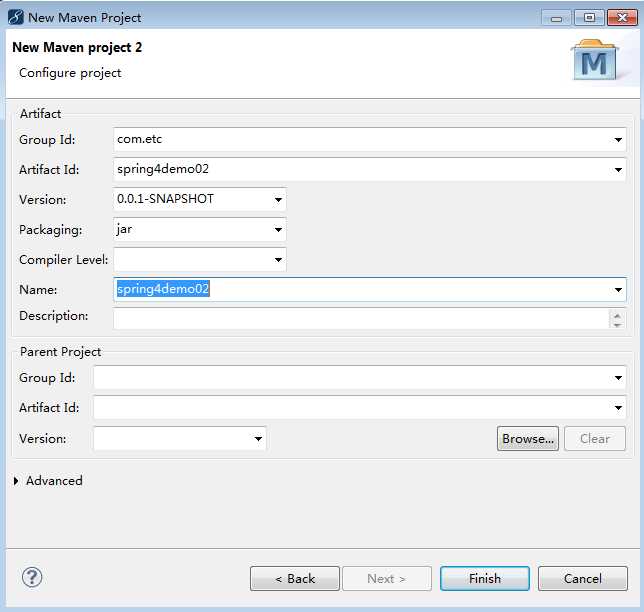Cancel the New Maven Project wizard
This screenshot has height=612, width=644.
[583, 579]
